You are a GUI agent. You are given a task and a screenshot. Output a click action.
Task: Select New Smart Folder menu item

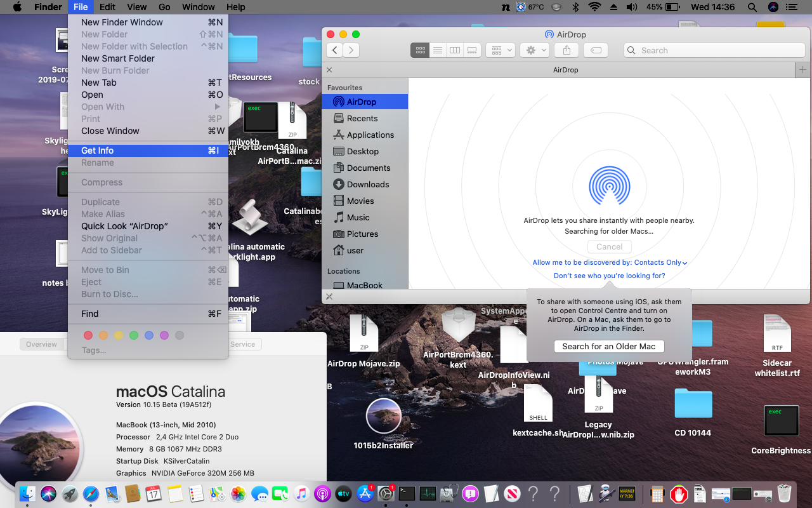[x=118, y=58]
